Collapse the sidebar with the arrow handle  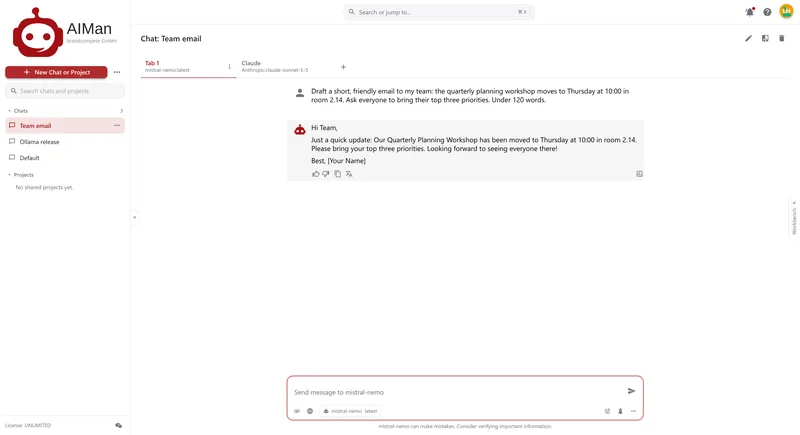click(x=135, y=217)
